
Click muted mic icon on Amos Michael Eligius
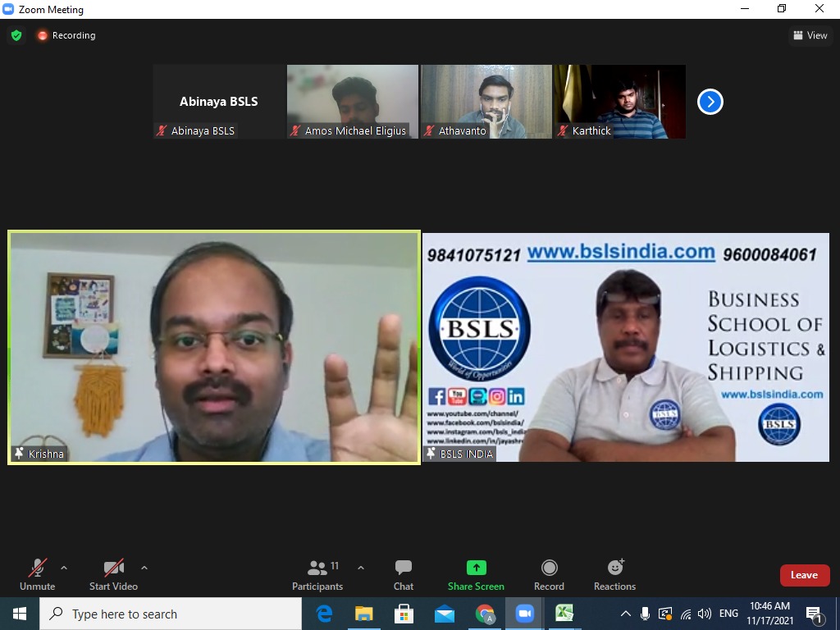(x=295, y=130)
